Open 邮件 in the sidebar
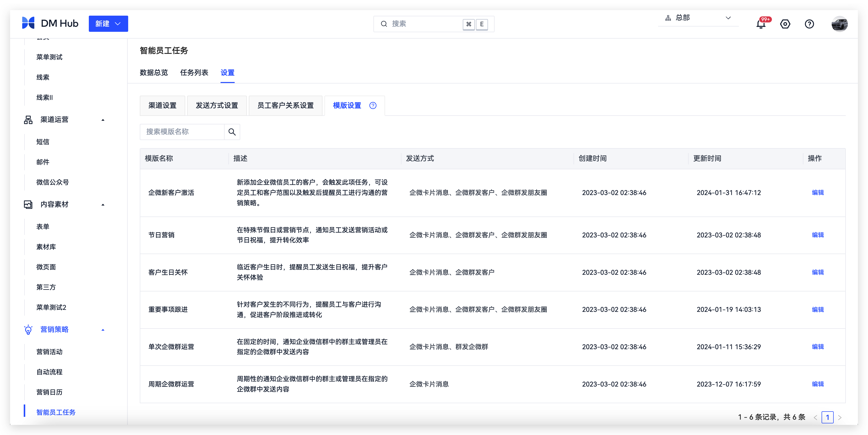Screen dimensions: 868x435 pos(43,162)
